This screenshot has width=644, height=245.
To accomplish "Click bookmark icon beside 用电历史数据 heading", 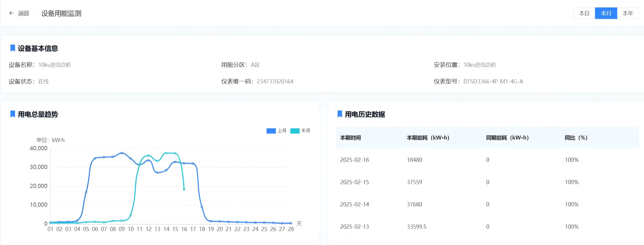I will pos(339,114).
